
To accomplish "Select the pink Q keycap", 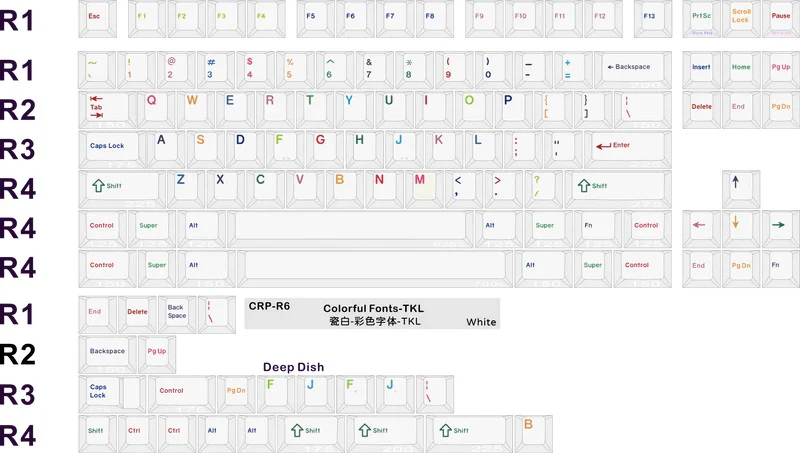I will (x=157, y=110).
